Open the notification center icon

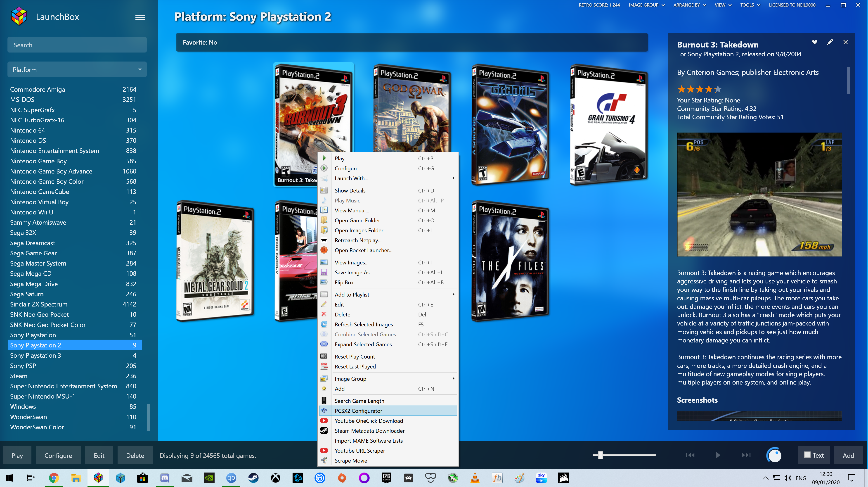pos(851,478)
